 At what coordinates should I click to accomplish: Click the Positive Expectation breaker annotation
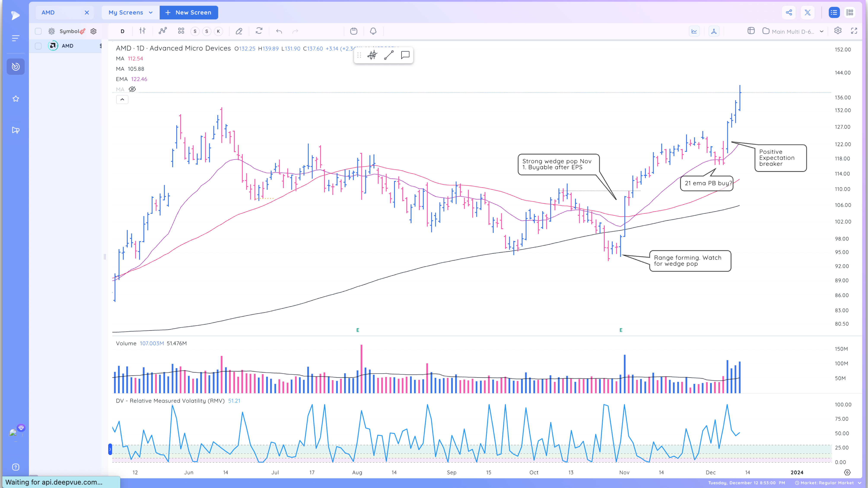pos(780,158)
